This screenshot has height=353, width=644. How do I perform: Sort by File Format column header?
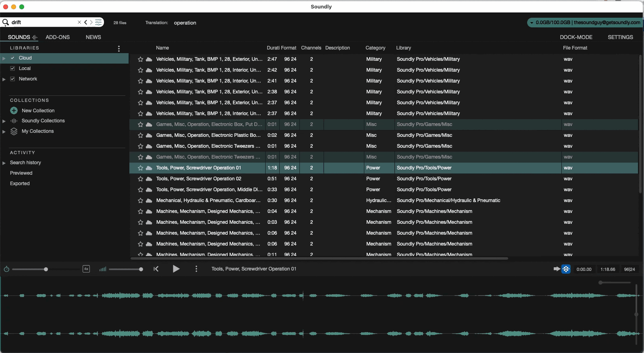(x=575, y=48)
